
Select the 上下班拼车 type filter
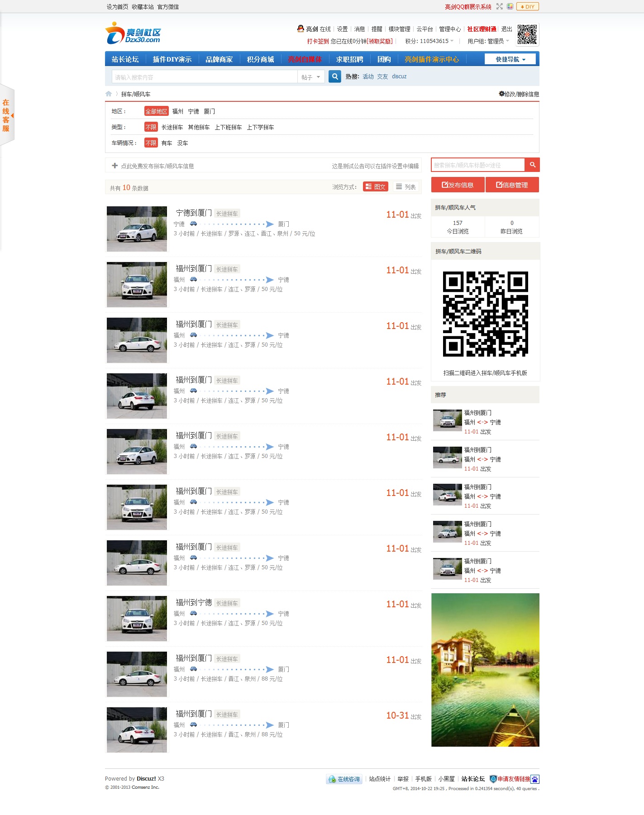228,127
